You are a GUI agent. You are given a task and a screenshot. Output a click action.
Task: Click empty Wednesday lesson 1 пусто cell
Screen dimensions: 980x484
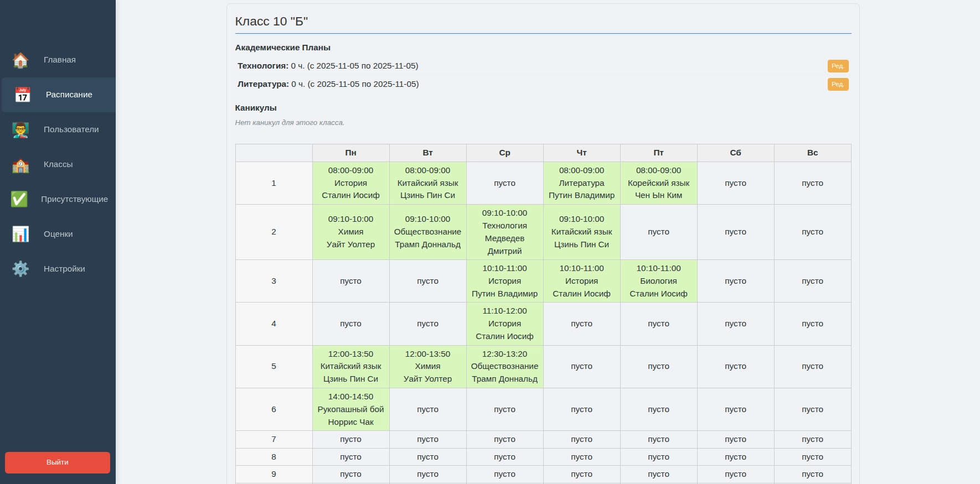coord(505,183)
